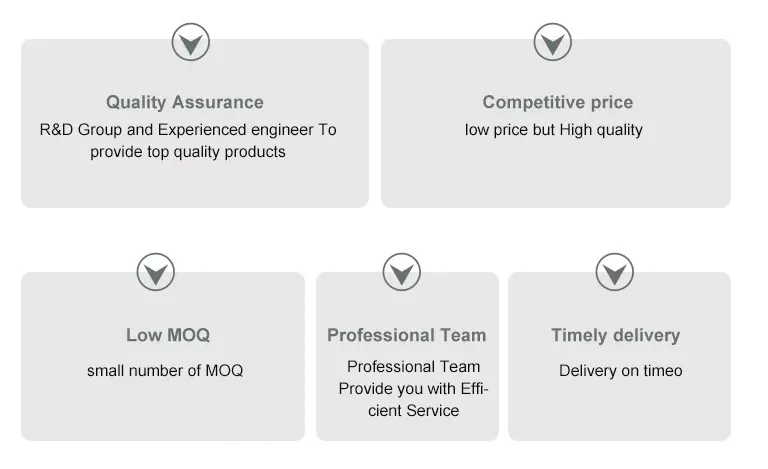Click the chevron icon above Quality Assurance
Viewport: 768px width, 469px height.
(x=190, y=43)
